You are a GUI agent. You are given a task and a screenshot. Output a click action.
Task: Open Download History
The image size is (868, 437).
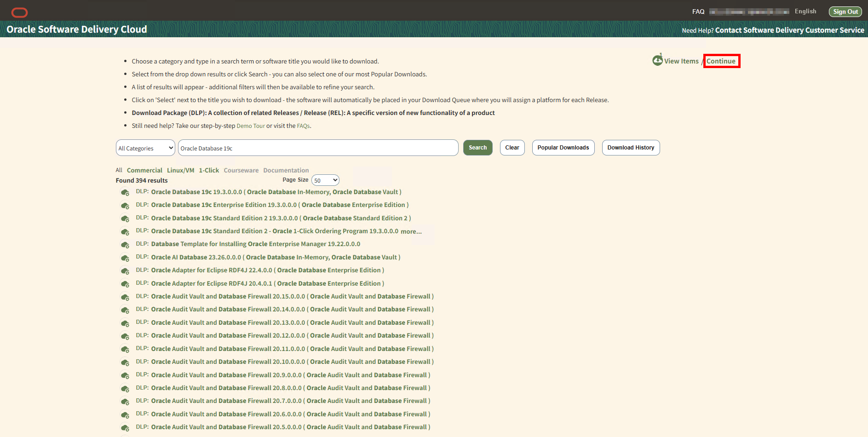tap(631, 148)
